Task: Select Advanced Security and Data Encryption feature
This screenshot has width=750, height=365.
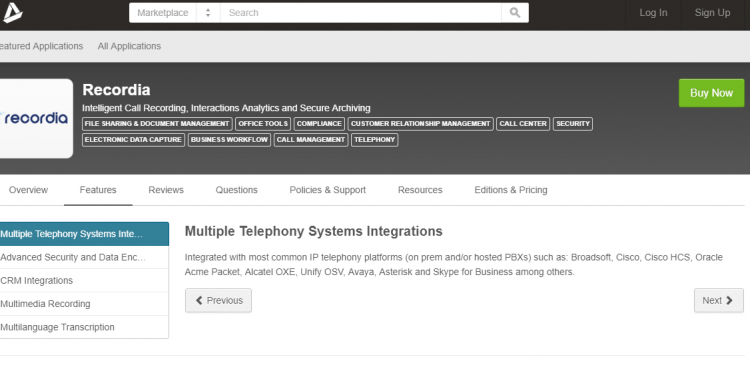Action: pyautogui.click(x=84, y=257)
